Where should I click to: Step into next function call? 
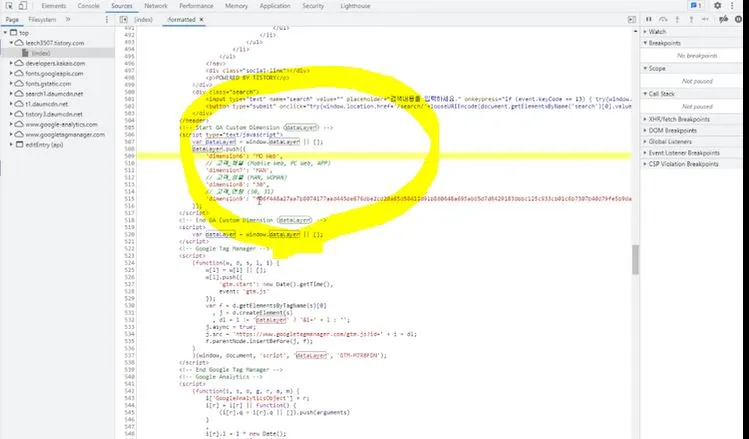[677, 20]
